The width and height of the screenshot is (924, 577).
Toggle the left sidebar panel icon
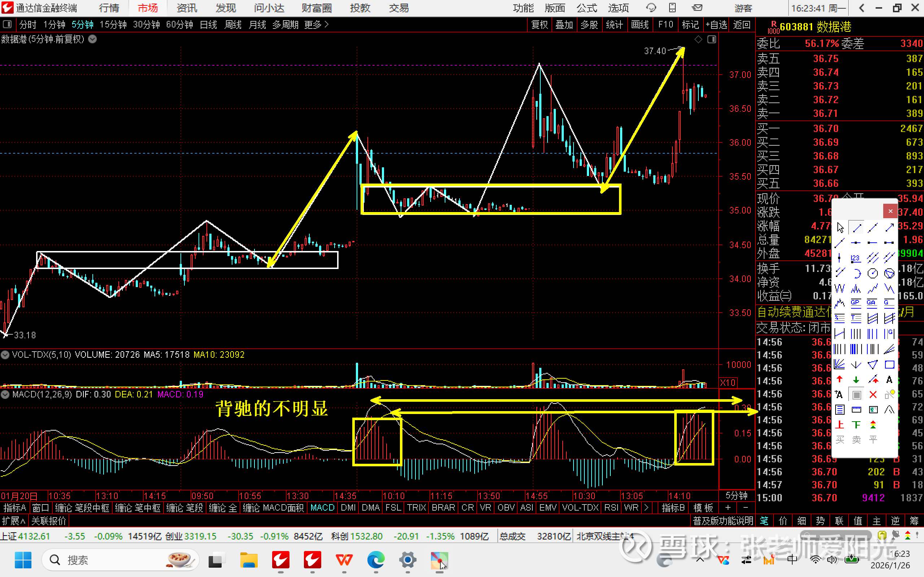pyautogui.click(x=7, y=25)
